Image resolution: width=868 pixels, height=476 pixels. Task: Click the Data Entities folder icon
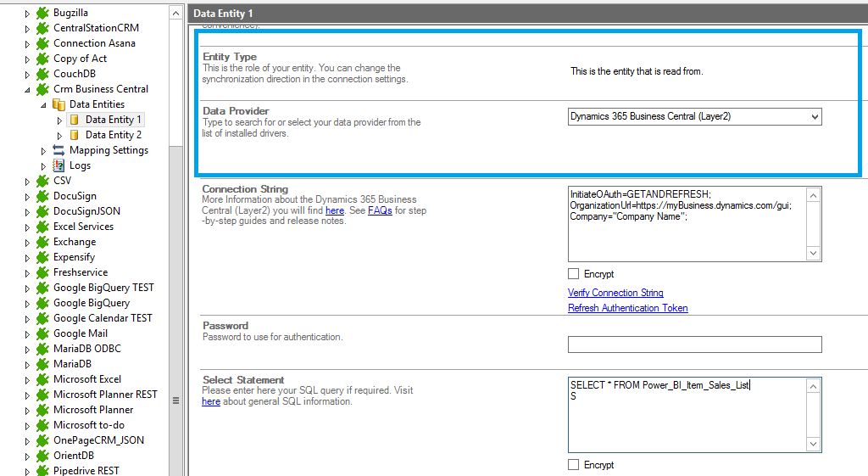click(58, 104)
